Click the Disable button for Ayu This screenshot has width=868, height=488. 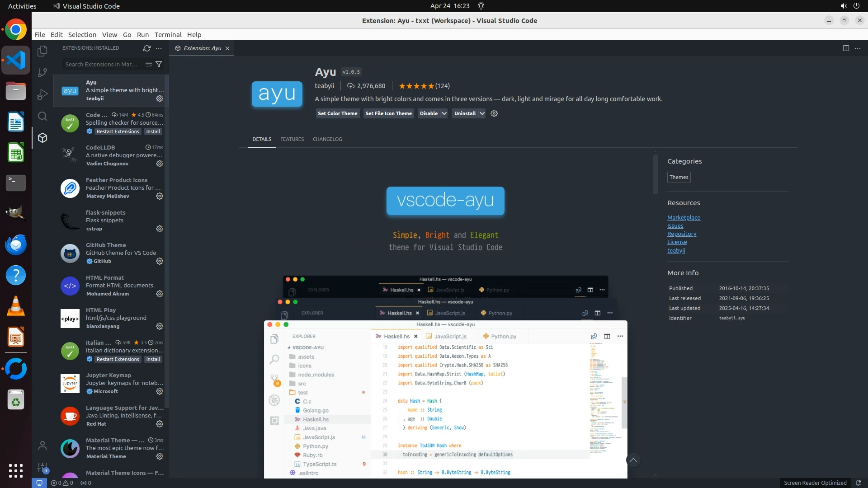428,113
